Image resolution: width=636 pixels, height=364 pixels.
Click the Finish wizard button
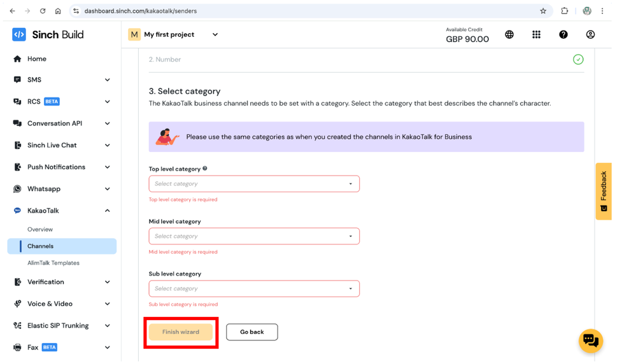click(181, 332)
